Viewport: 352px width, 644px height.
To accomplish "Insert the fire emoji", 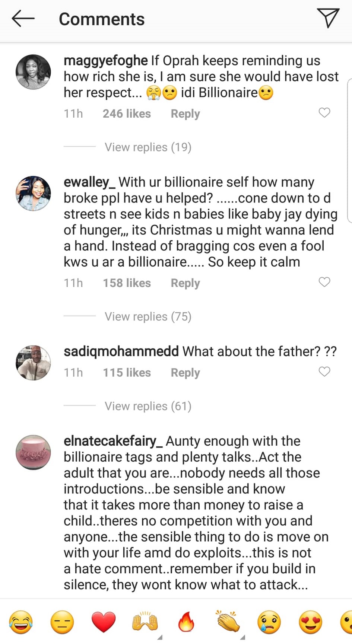I will pos(186,622).
